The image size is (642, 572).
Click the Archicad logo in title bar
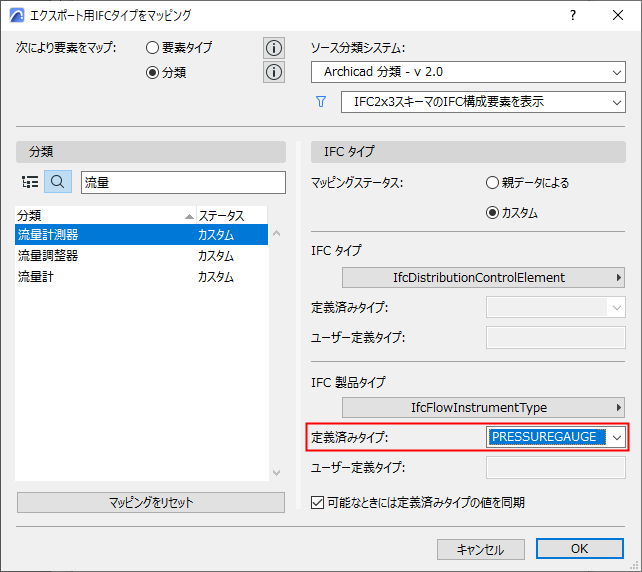point(17,16)
